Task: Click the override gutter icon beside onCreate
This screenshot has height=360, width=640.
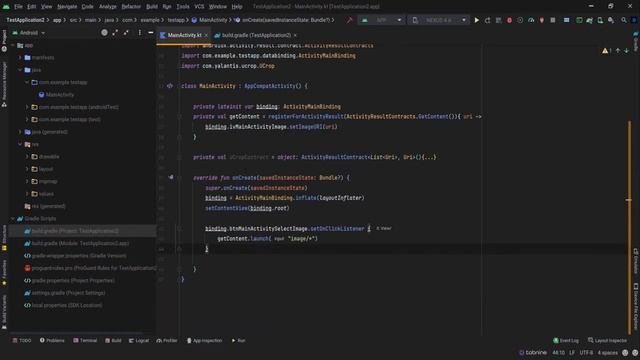Action: [171, 178]
